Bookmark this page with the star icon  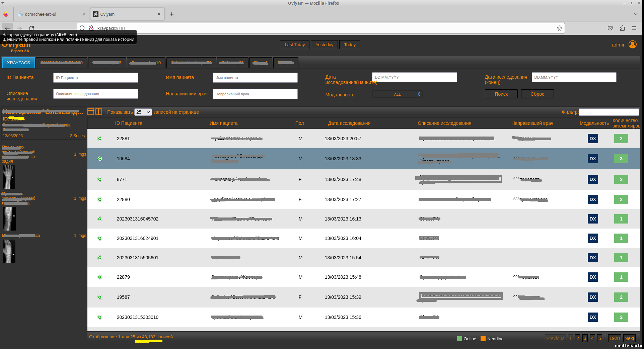tap(559, 28)
